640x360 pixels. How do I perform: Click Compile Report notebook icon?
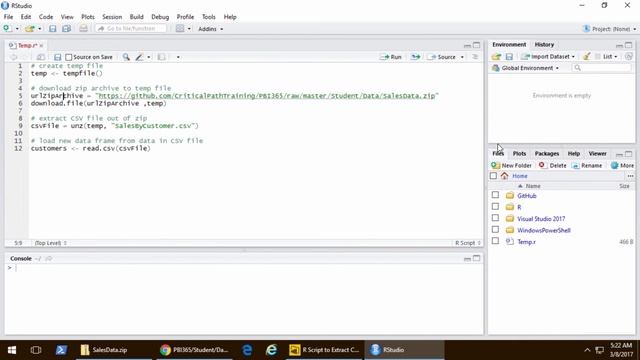[162, 57]
